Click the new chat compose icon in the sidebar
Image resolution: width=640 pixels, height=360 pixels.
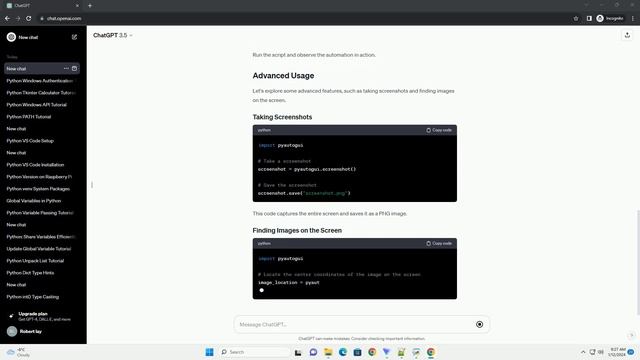click(74, 37)
